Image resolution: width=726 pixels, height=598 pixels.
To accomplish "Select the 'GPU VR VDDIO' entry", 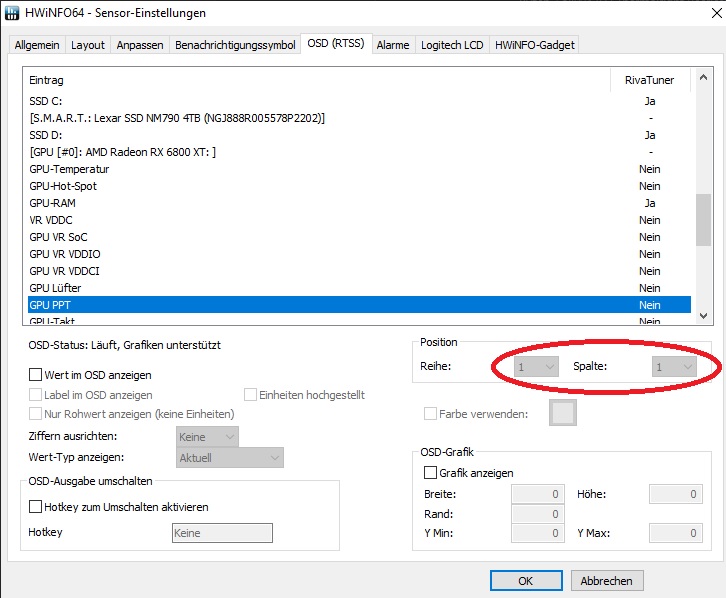I will 359,254.
